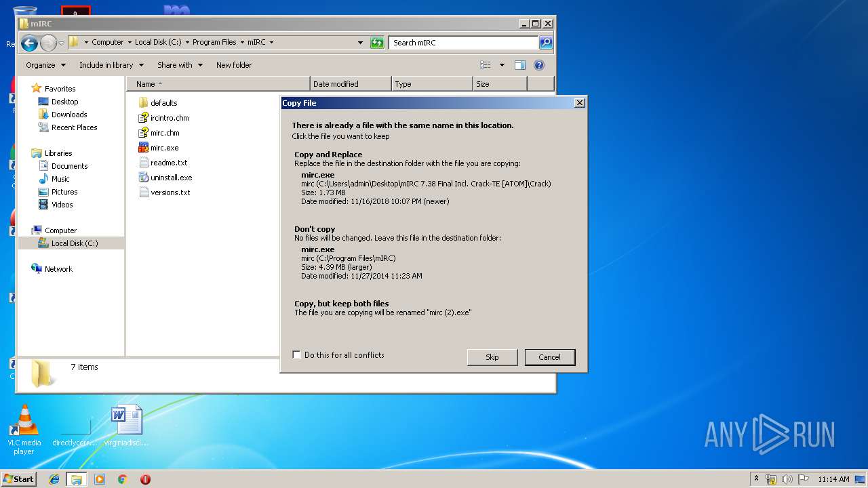Launch Chrome from the taskbar
This screenshot has width=868, height=488.
pos(122,479)
